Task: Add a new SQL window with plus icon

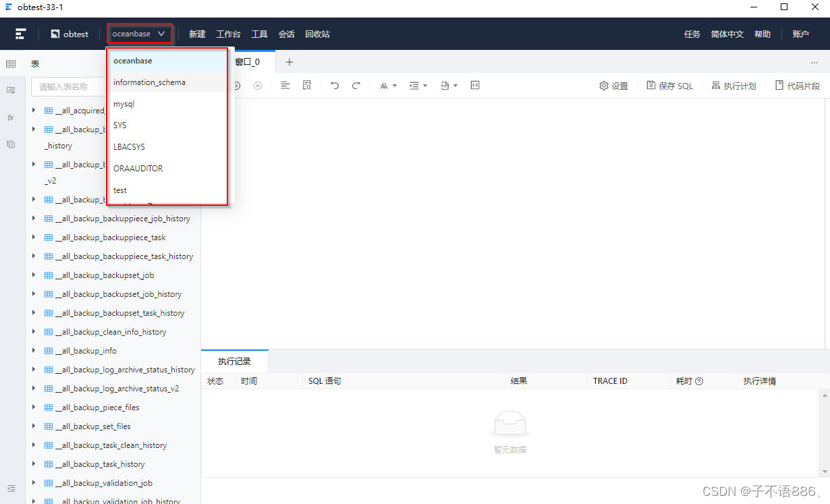Action: (x=289, y=62)
